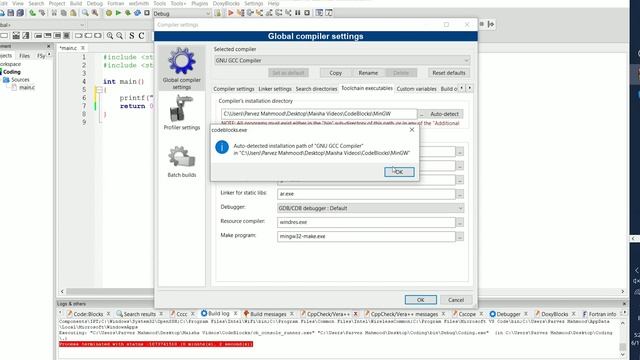Click the build log vertical scrollbar
Image resolution: width=640 pixels, height=360 pixels.
(622, 337)
